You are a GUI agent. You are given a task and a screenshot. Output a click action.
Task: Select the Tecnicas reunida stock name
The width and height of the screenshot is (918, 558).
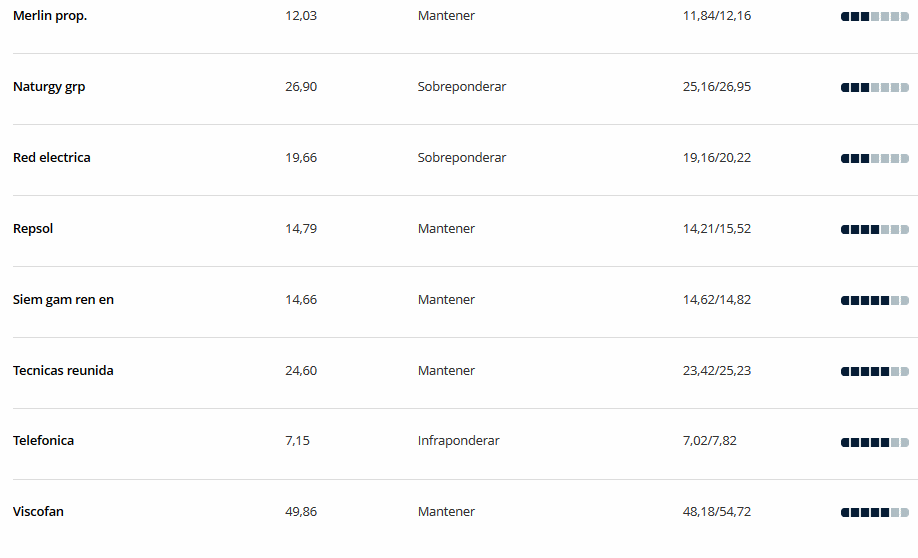point(63,371)
